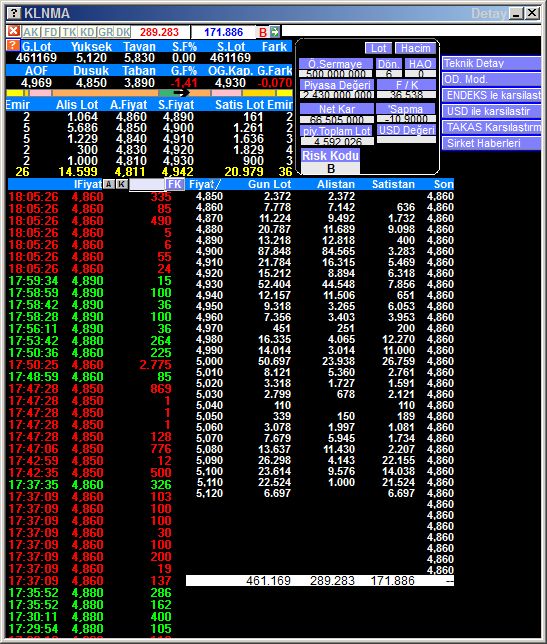Switch to the Hacim view tab
Image resolution: width=547 pixels, height=644 pixels.
coord(416,48)
